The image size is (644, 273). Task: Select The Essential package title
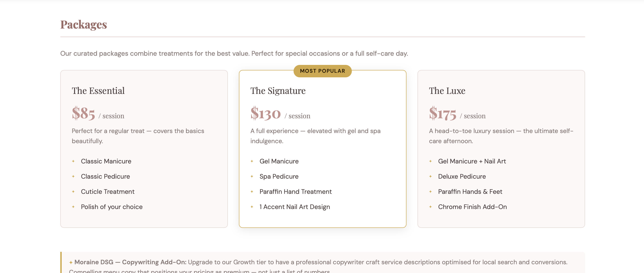coord(98,91)
